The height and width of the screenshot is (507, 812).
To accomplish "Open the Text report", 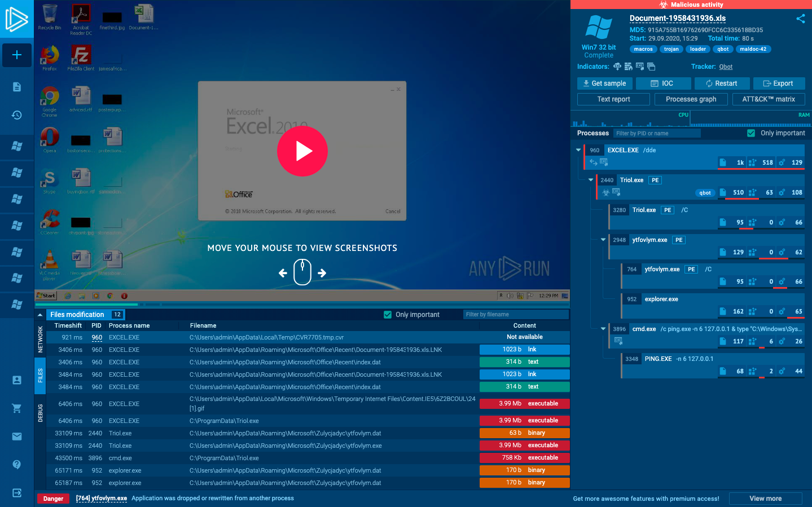I will pos(613,99).
